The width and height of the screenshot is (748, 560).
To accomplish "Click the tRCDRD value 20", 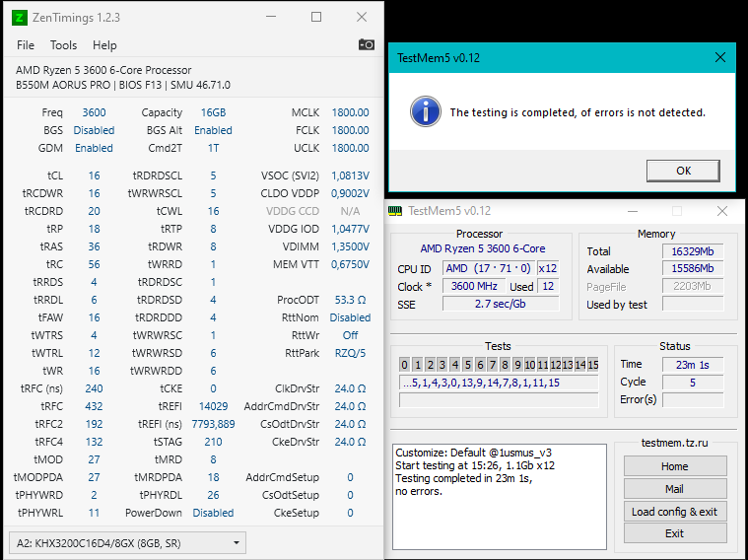I will click(94, 211).
